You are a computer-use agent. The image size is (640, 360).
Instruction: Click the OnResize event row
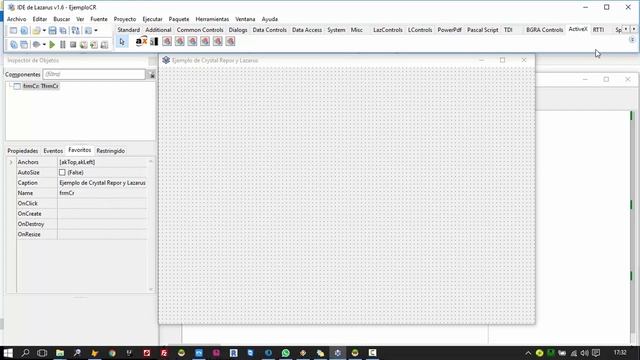pyautogui.click(x=82, y=235)
